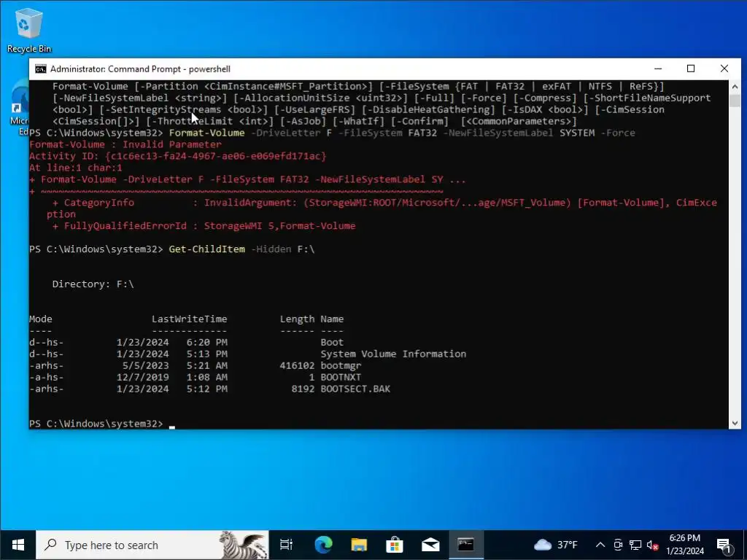This screenshot has height=560, width=747.
Task: Click the 'Length' column header
Action: (298, 319)
